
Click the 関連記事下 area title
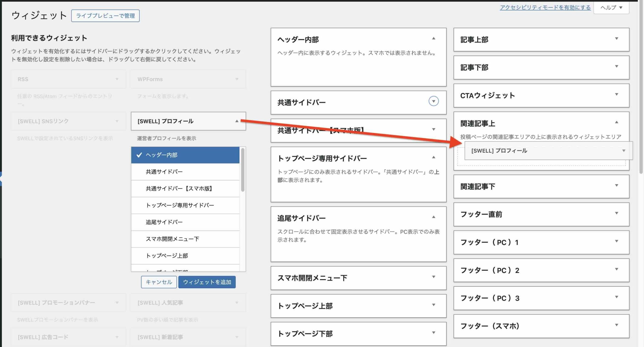click(477, 186)
